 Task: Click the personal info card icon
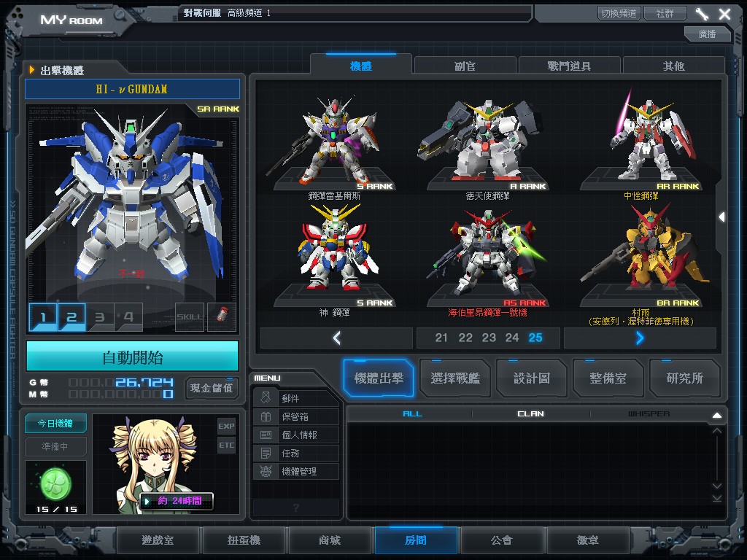coord(266,435)
